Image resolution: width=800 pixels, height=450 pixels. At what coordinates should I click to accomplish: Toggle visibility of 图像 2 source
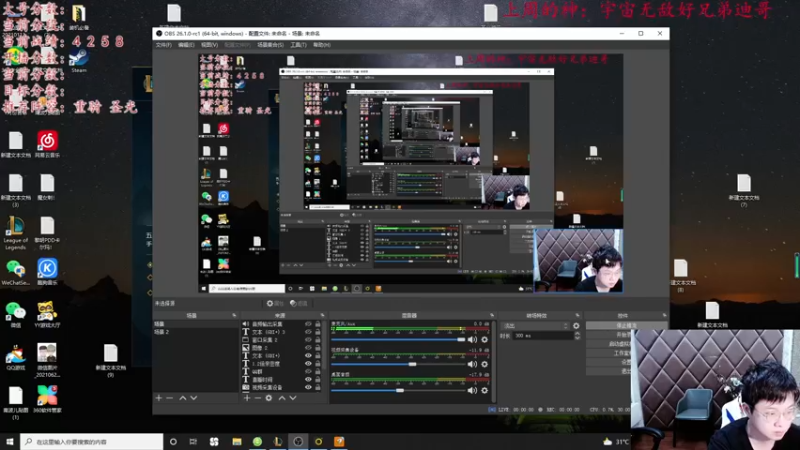click(x=308, y=347)
